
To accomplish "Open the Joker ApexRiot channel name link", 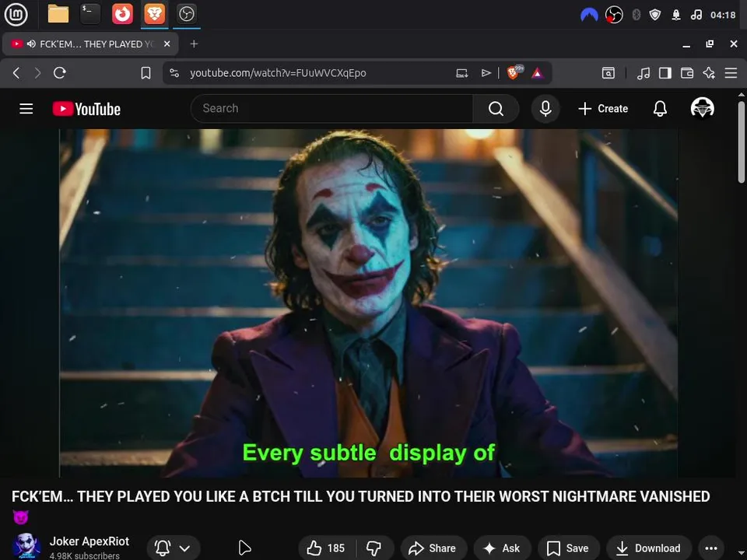I will [x=89, y=541].
